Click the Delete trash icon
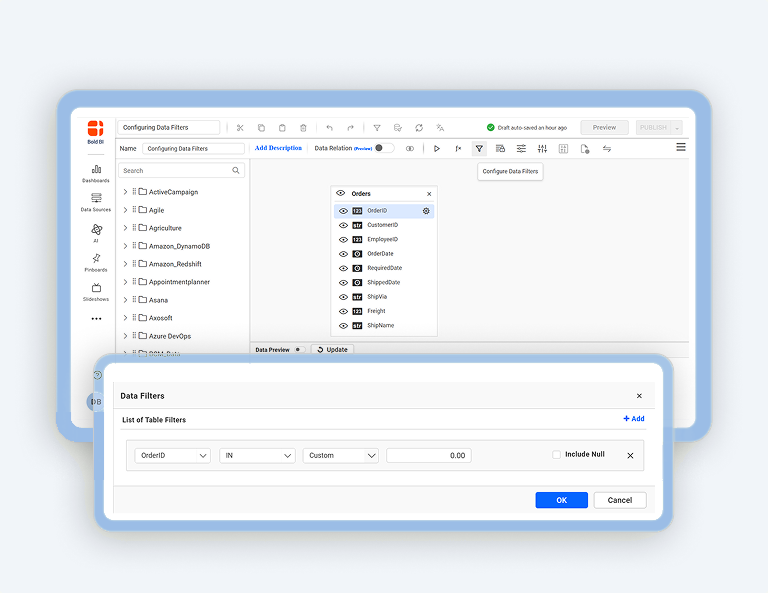The height and width of the screenshot is (593, 768). click(x=303, y=128)
